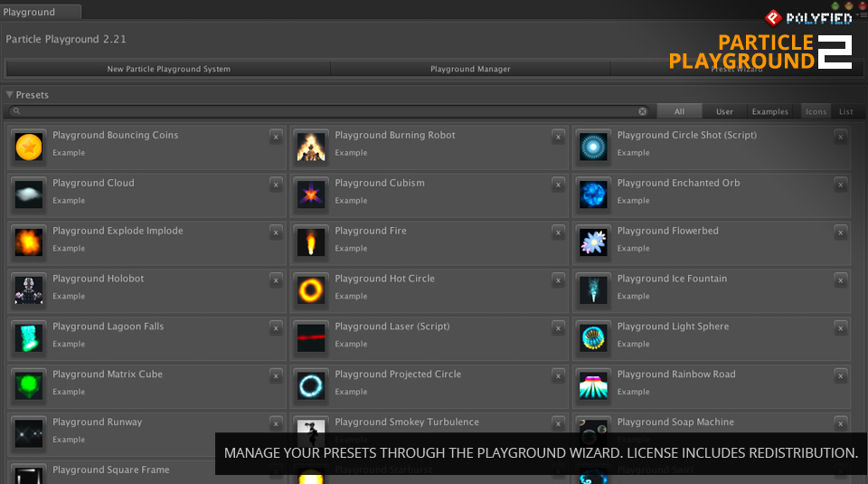Remove the Playground Matrix Cube preset
The height and width of the screenshot is (484, 868).
point(276,375)
